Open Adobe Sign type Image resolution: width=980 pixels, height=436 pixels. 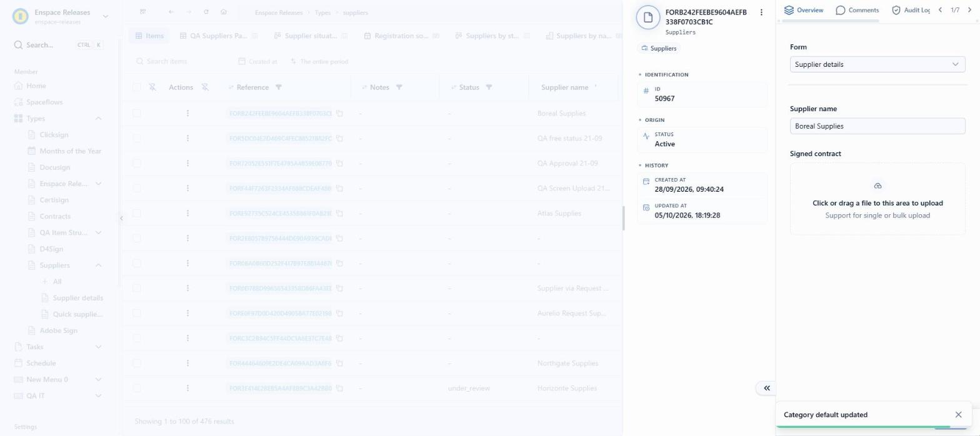(x=58, y=330)
